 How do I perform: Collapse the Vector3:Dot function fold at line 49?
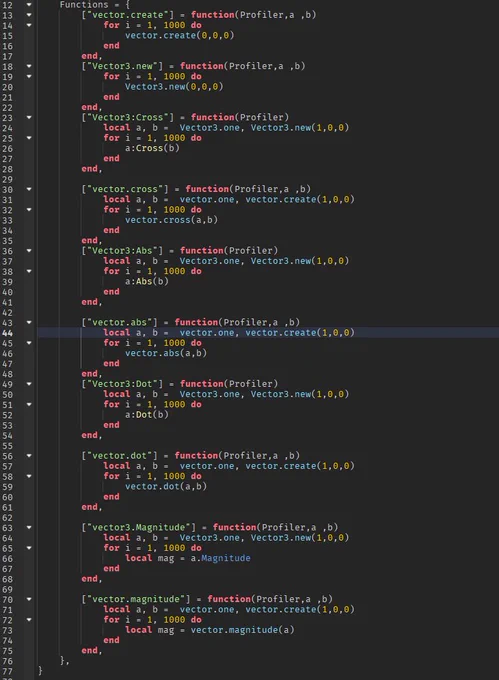pos(29,384)
